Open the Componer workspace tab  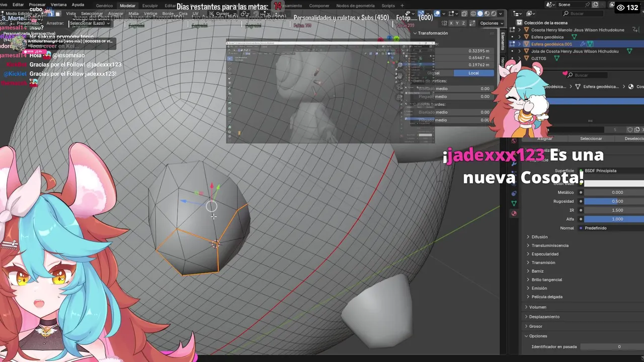[x=319, y=6]
